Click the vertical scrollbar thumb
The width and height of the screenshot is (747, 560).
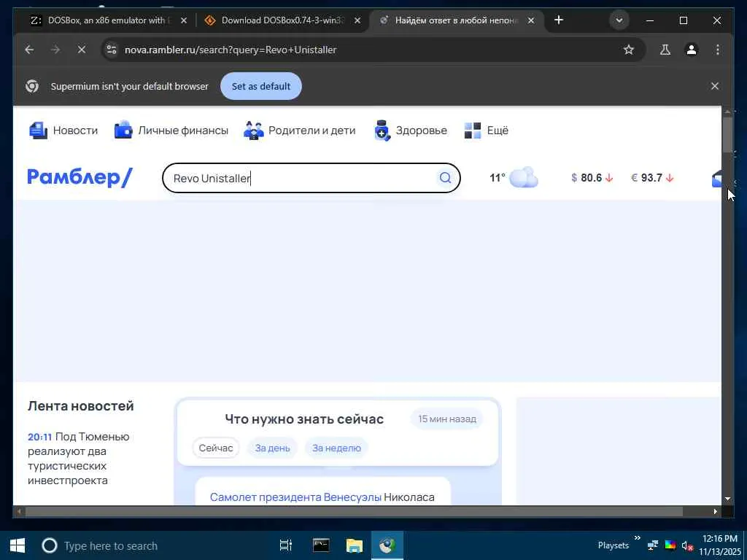727,135
